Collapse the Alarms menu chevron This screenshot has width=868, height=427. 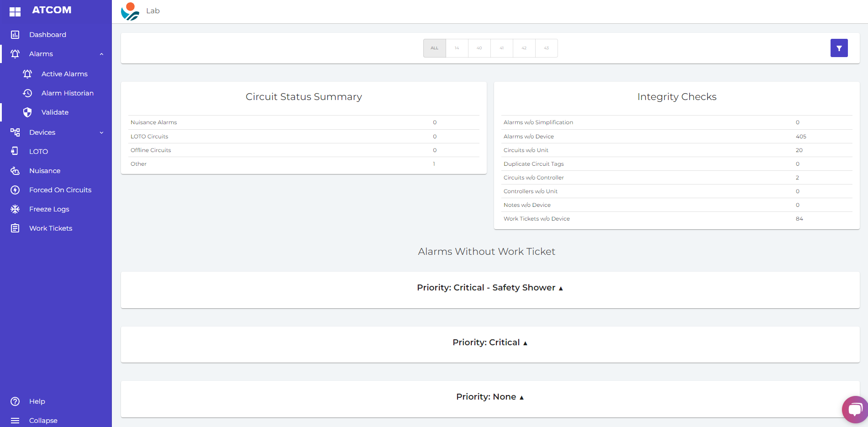101,54
